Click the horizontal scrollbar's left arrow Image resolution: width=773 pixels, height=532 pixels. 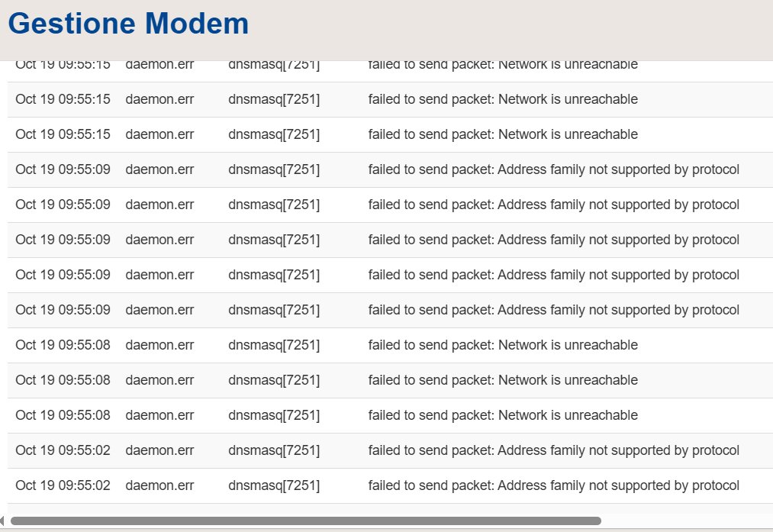coord(3,521)
